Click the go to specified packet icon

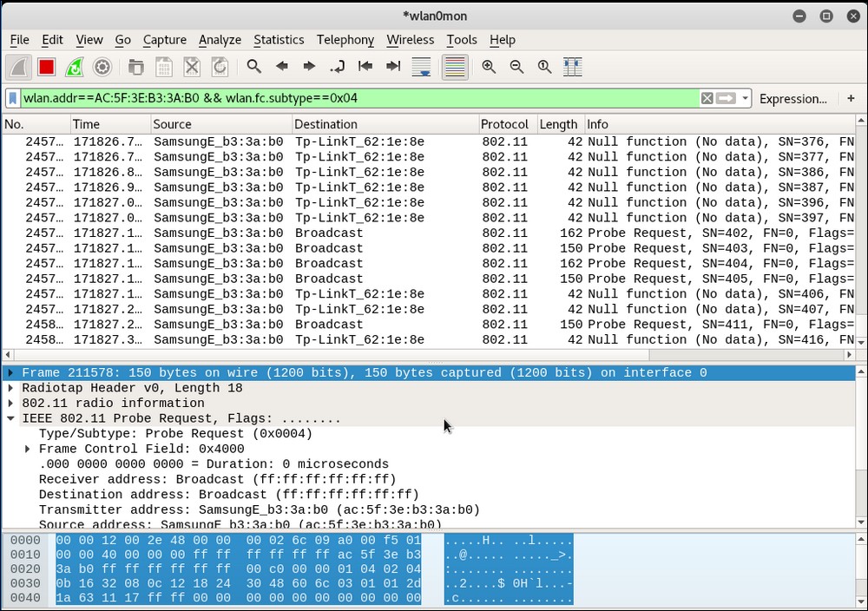click(x=337, y=67)
